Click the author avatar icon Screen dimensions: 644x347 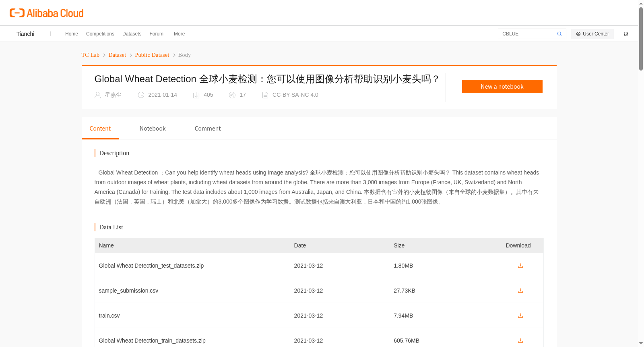(x=97, y=95)
